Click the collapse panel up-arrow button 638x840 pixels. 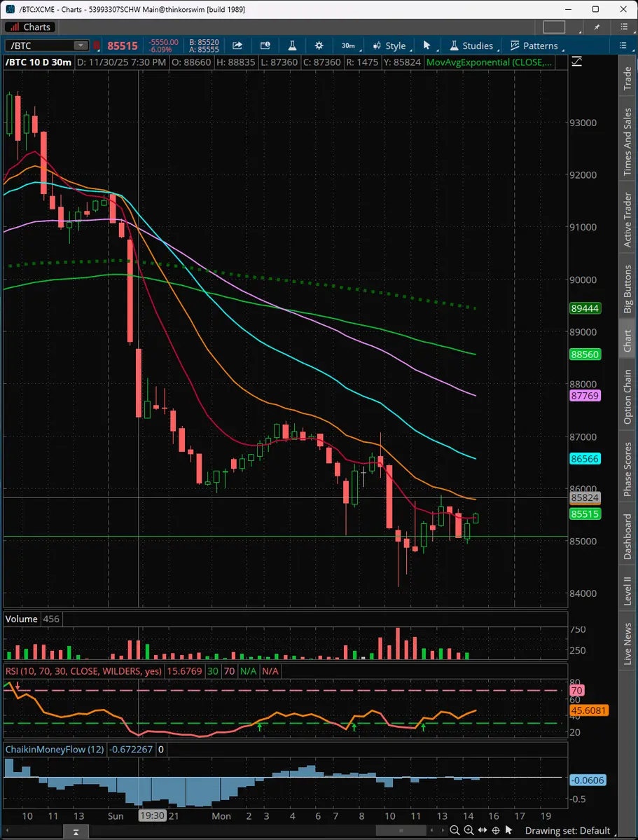76,832
